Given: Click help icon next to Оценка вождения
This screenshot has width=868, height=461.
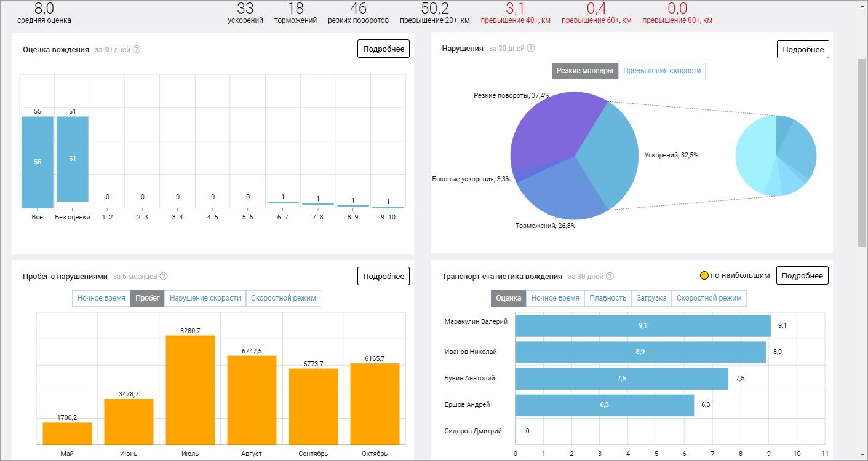Looking at the screenshot, I should tap(137, 49).
